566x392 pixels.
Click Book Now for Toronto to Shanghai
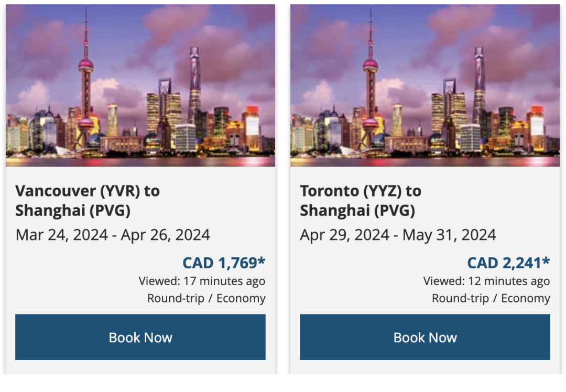pos(425,337)
